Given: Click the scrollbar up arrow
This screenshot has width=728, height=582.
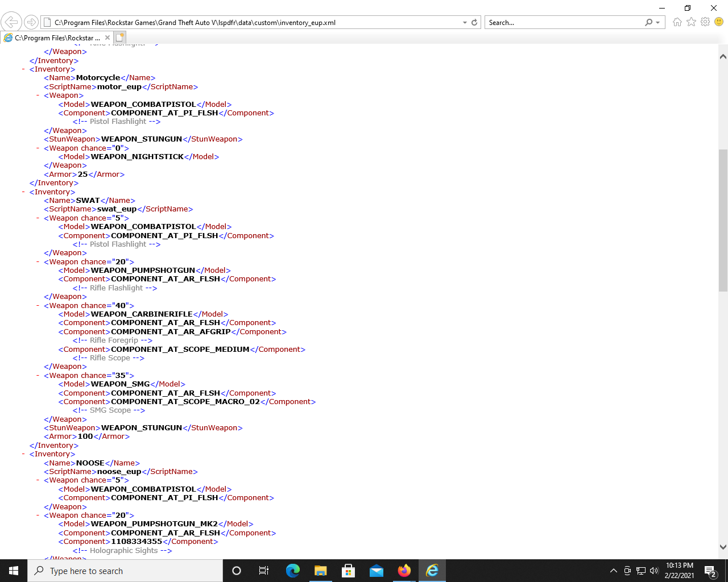Looking at the screenshot, I should coord(723,56).
